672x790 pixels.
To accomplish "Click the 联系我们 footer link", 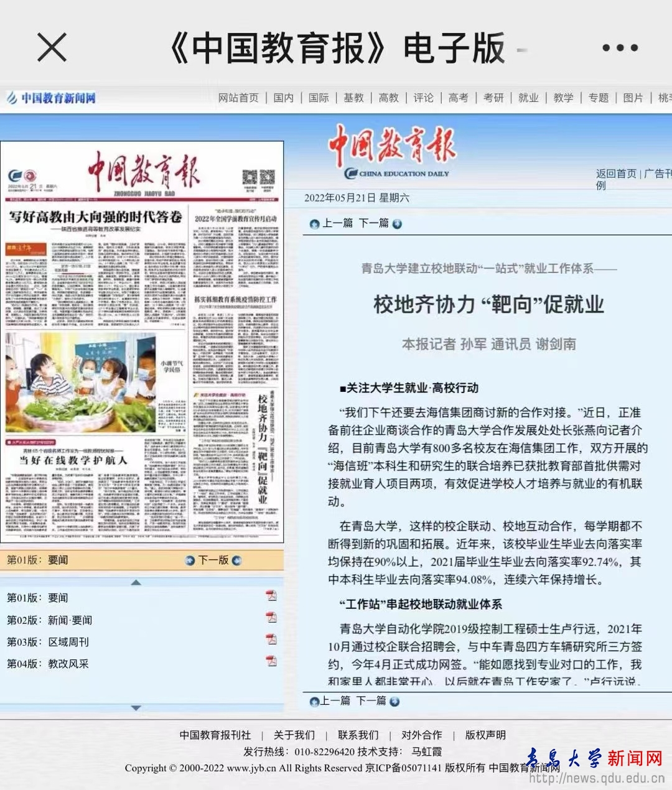I will 358,735.
